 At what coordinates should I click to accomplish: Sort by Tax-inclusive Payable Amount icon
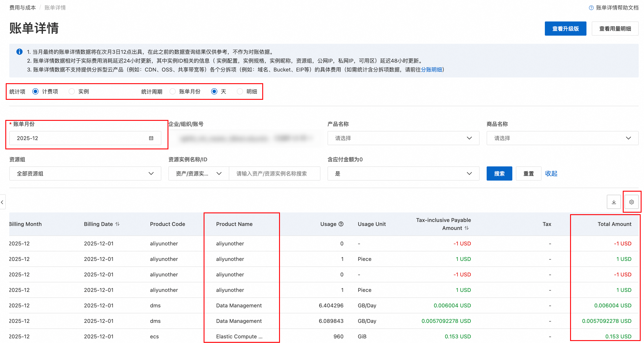pos(467,228)
